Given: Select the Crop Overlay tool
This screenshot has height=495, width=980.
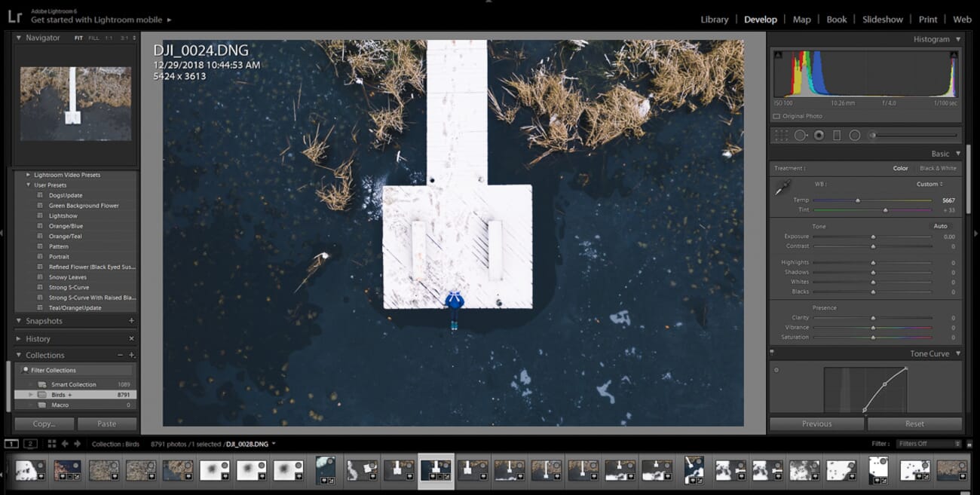Looking at the screenshot, I should click(x=781, y=136).
